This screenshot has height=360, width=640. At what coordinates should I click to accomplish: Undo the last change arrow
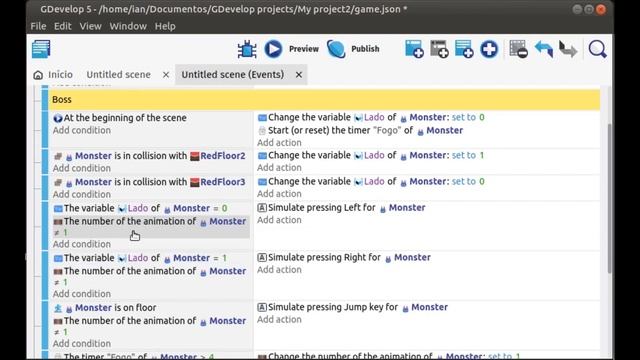(x=544, y=49)
